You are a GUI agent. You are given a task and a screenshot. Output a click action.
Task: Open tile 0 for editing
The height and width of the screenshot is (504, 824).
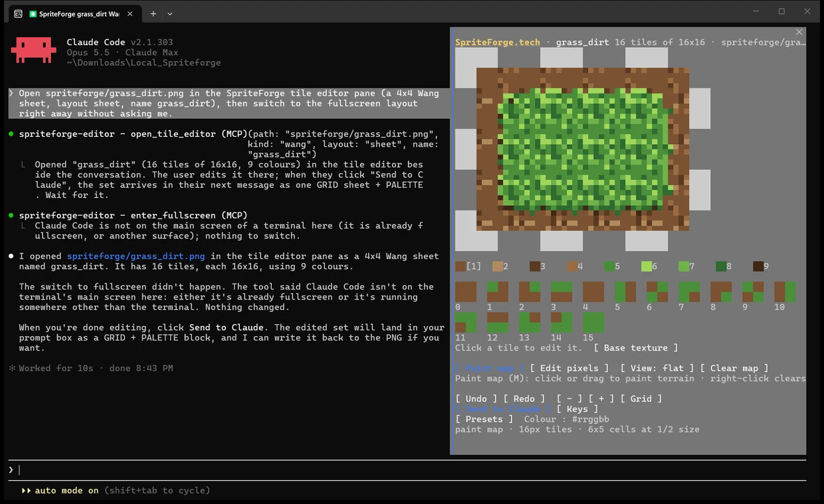point(466,292)
